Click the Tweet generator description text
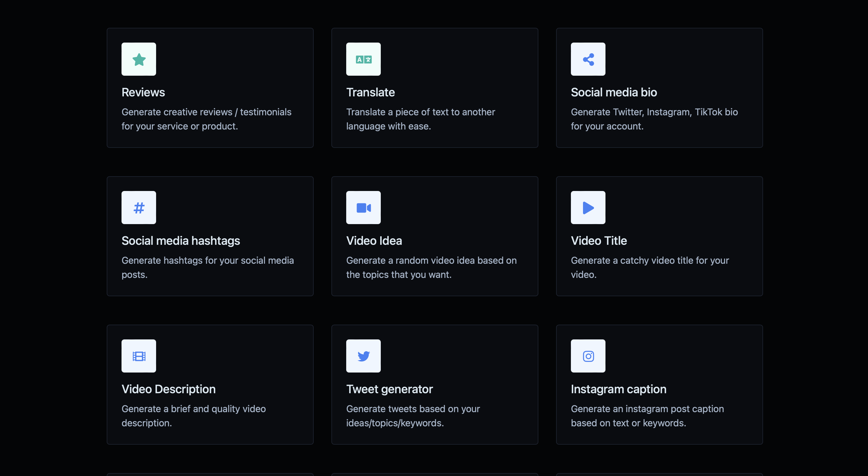 coord(413,416)
